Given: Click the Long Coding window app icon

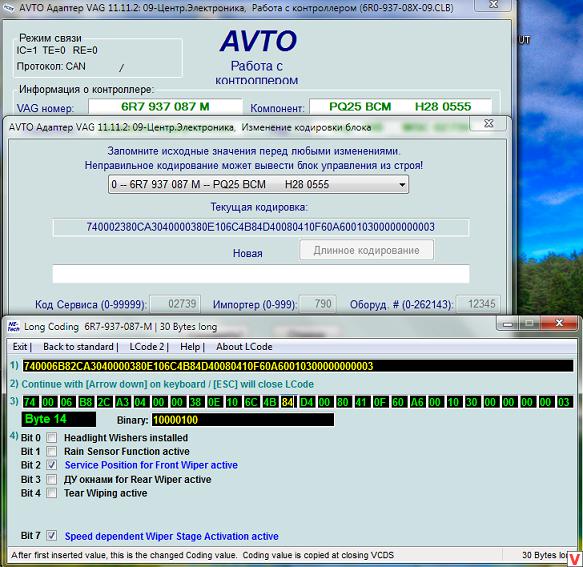Looking at the screenshot, I should [x=13, y=326].
